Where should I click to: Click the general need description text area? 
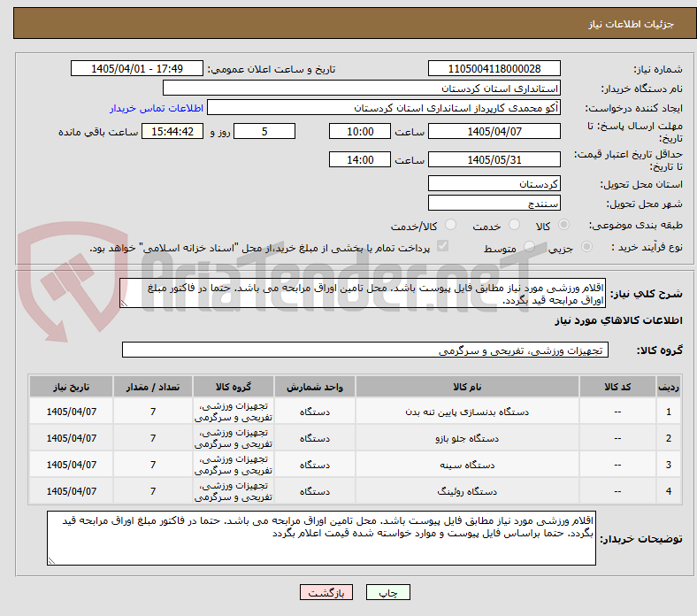click(x=363, y=294)
